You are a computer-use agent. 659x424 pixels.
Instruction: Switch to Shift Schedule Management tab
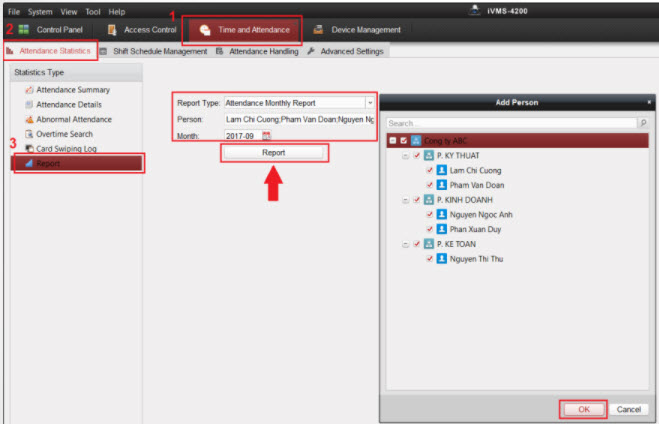(x=155, y=51)
